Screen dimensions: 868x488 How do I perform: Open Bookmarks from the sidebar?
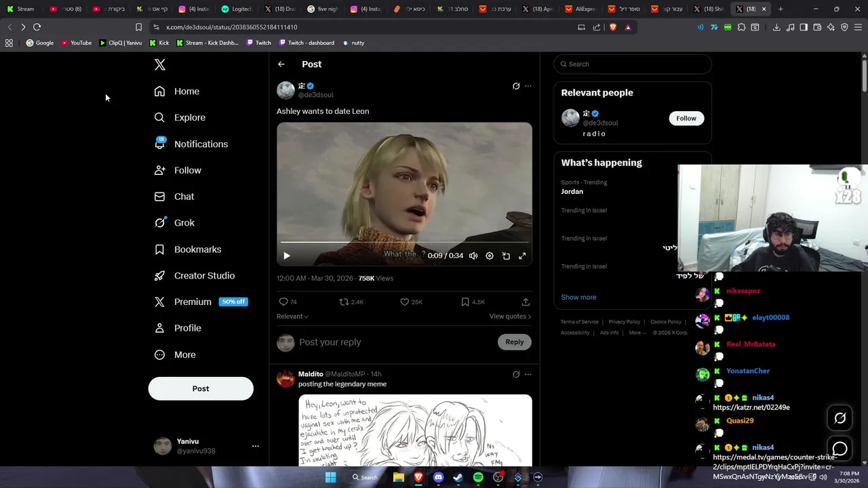point(188,249)
